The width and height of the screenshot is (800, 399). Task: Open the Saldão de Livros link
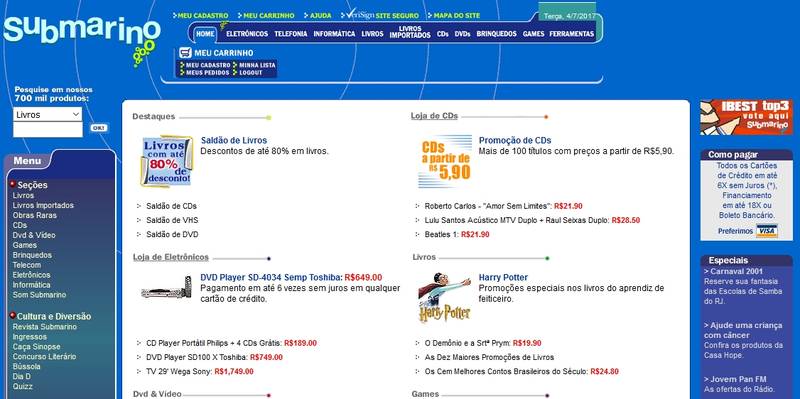234,140
